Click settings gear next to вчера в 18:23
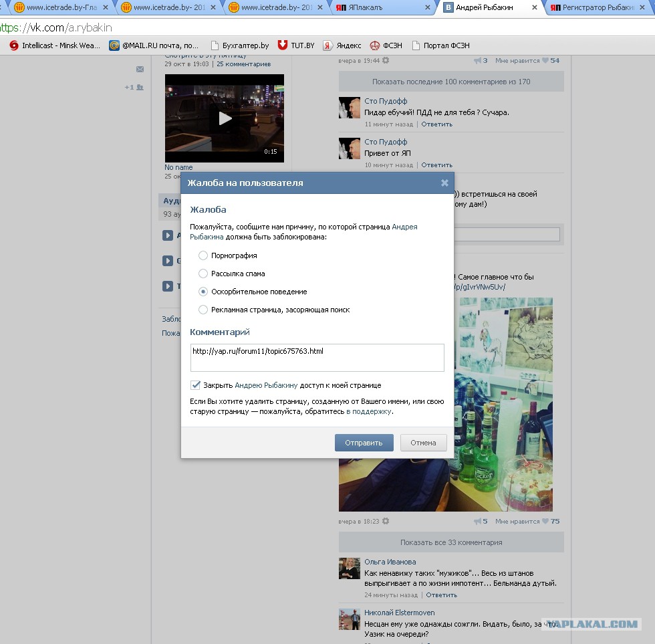The width and height of the screenshot is (655, 644). tap(386, 521)
